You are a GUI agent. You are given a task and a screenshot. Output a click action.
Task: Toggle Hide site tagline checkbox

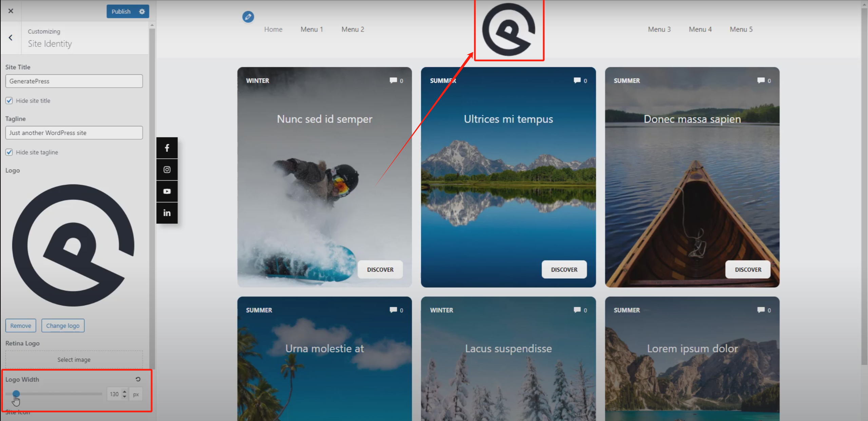pos(9,152)
